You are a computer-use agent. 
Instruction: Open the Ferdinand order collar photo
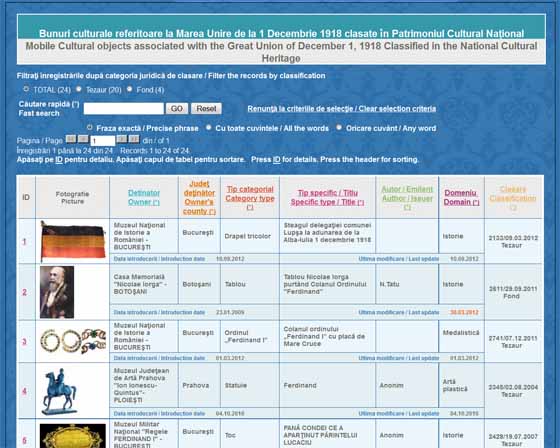pyautogui.click(x=73, y=341)
